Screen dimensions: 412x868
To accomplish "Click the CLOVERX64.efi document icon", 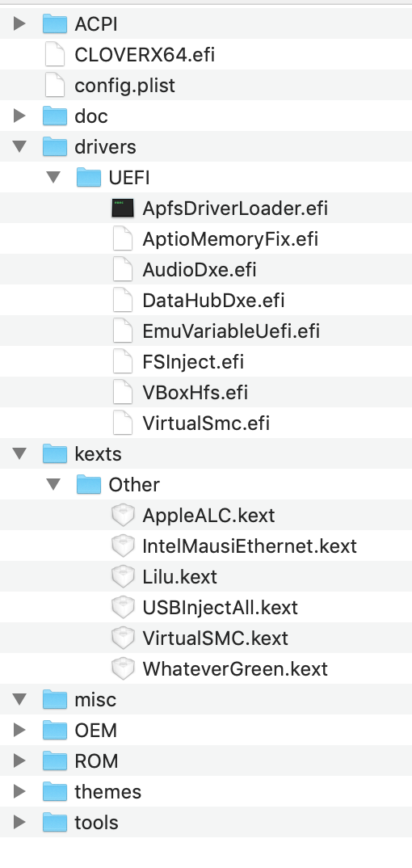I will pos(54,55).
